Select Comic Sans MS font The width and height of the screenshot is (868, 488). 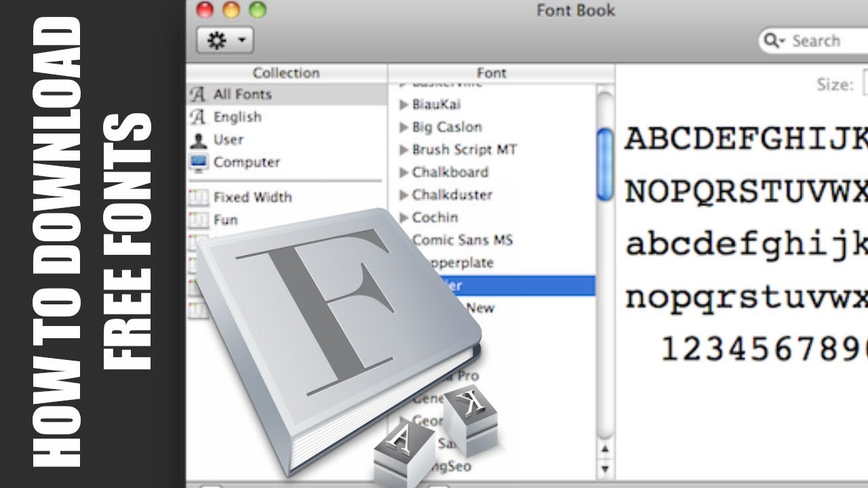[x=462, y=240]
